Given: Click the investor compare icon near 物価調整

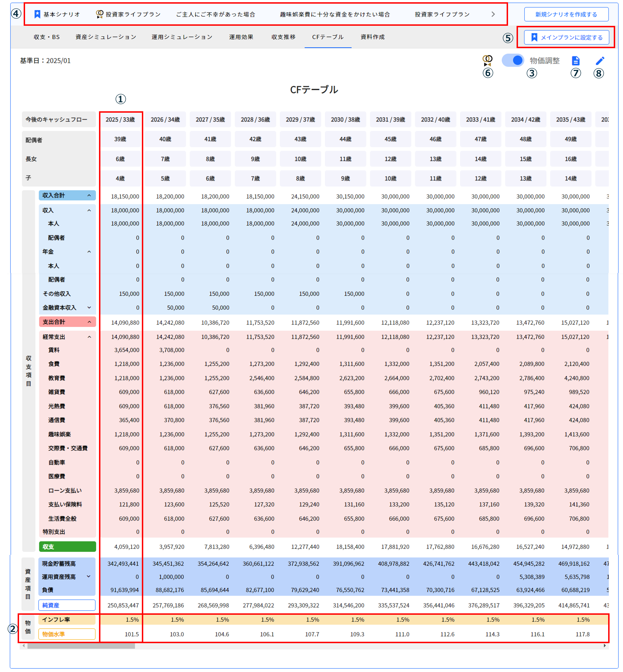Looking at the screenshot, I should click(x=487, y=61).
